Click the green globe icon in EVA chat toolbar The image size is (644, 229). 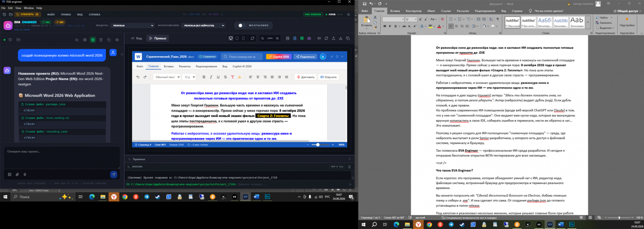(93, 40)
